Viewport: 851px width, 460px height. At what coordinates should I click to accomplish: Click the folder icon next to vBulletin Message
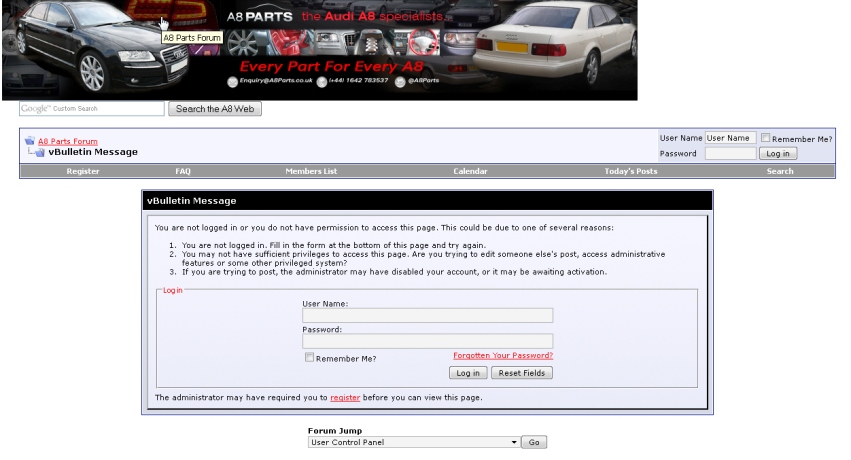[39, 152]
